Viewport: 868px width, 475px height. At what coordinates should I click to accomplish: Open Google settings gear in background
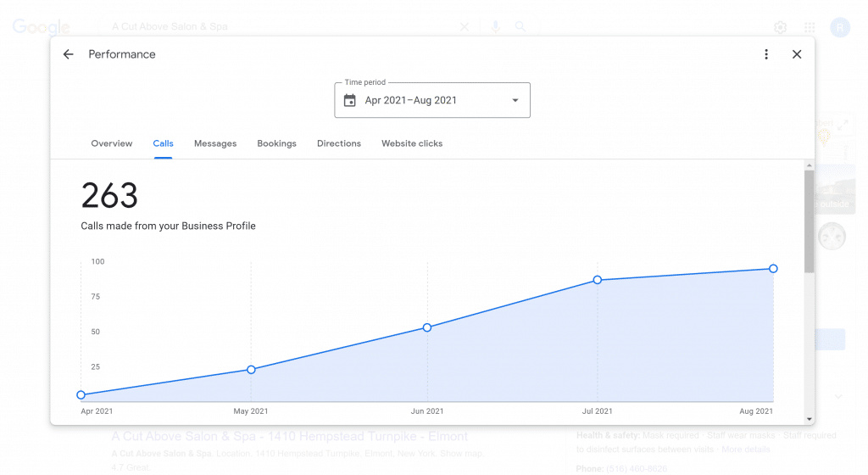[780, 27]
